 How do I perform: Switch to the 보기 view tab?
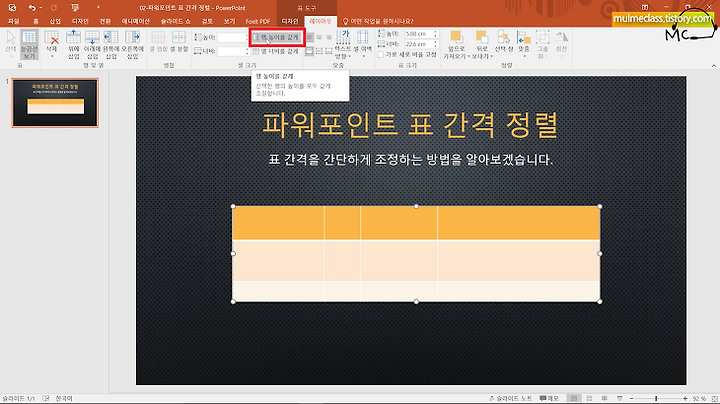[x=229, y=21]
